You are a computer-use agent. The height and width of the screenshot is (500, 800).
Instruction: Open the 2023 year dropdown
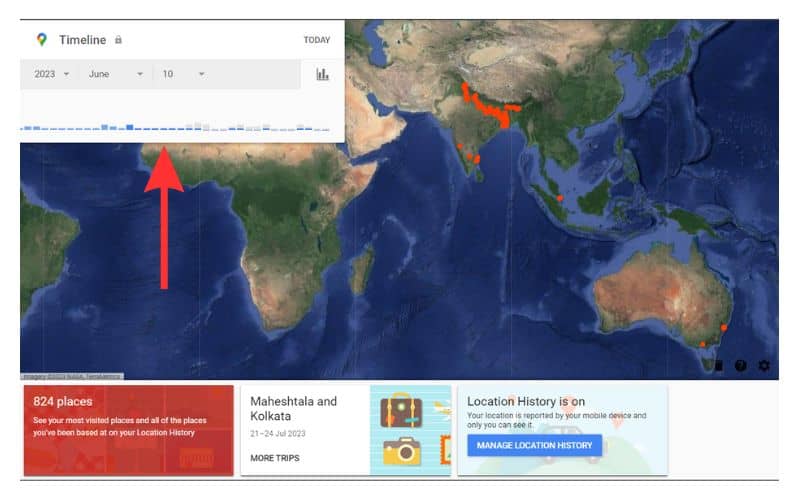point(52,74)
